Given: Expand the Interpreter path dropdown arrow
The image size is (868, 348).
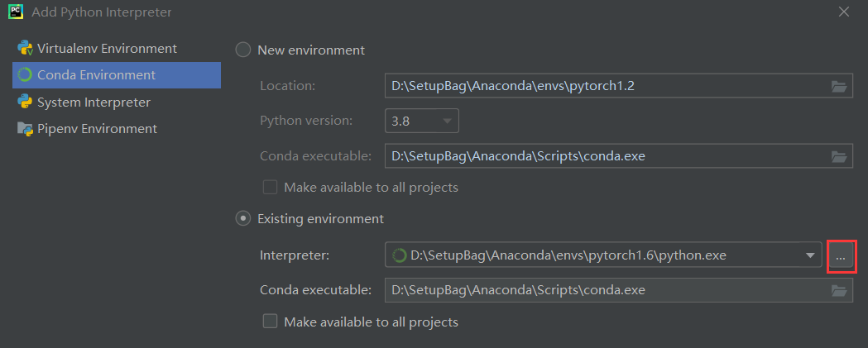Looking at the screenshot, I should click(x=809, y=255).
